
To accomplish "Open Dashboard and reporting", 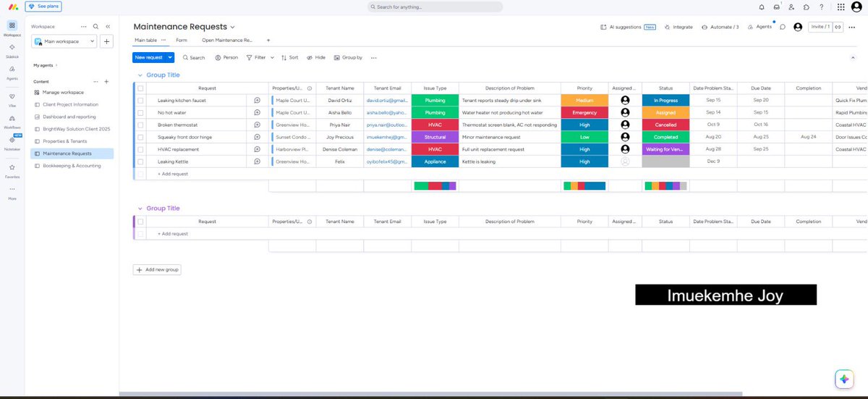I will coord(69,117).
